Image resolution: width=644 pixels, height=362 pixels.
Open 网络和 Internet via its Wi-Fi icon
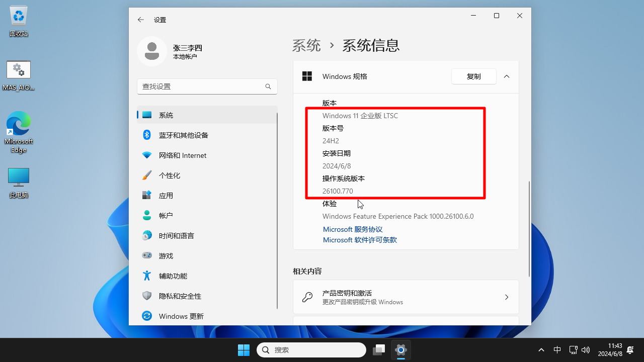point(147,155)
